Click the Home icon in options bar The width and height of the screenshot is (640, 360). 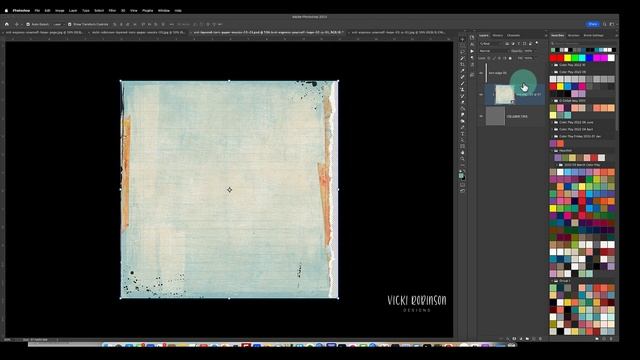point(7,24)
